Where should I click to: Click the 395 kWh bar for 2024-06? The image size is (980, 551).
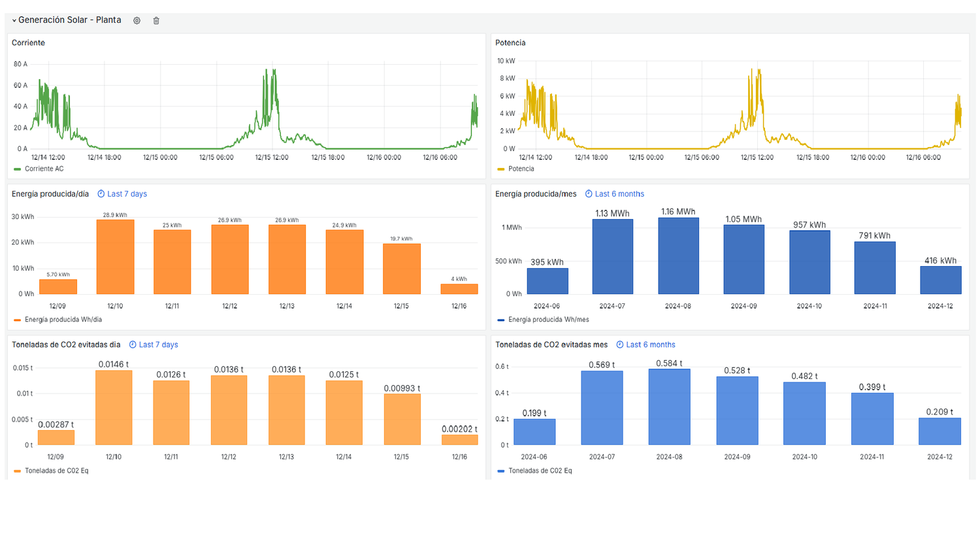coord(547,281)
